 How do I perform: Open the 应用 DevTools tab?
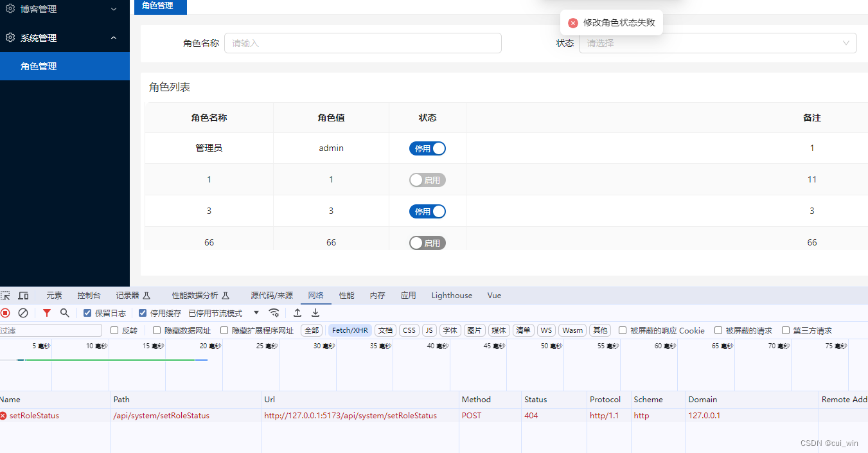tap(408, 296)
